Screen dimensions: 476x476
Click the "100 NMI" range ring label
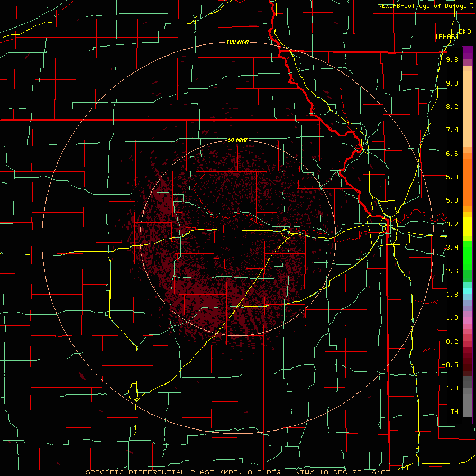237,42
